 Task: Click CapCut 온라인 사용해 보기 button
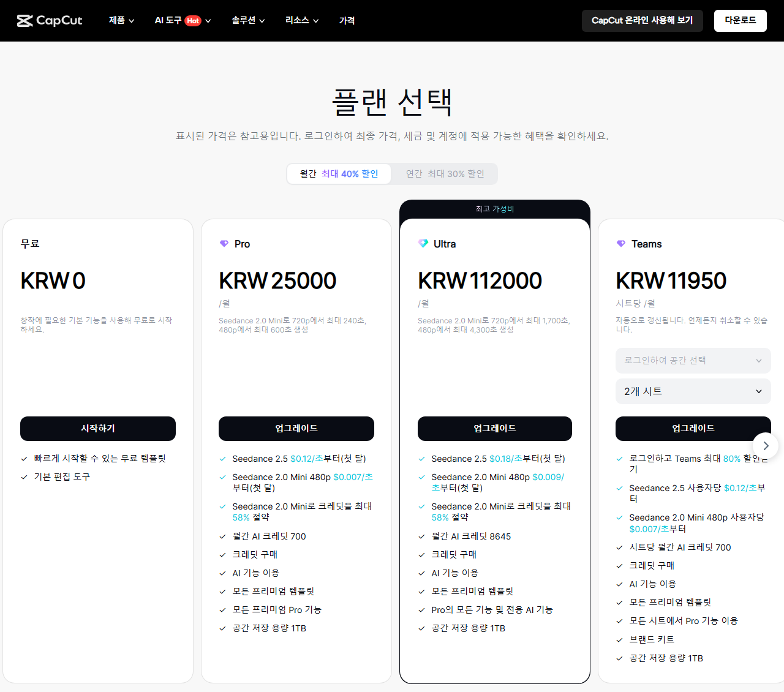coord(643,21)
